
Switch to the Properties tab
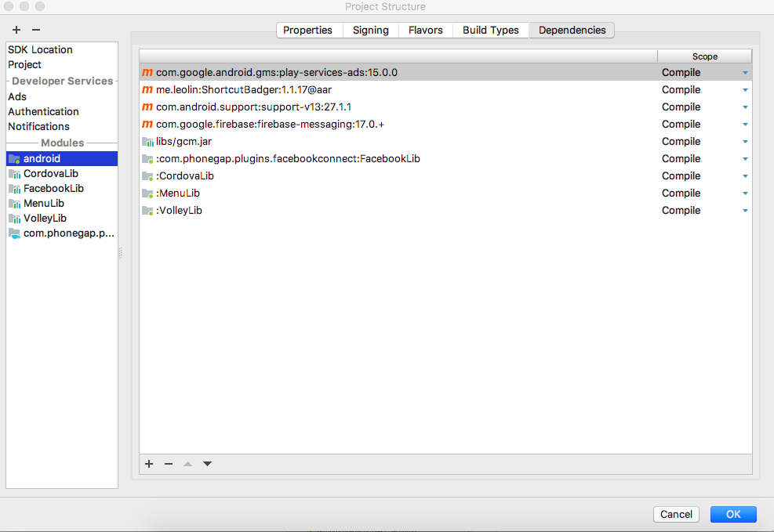click(307, 30)
